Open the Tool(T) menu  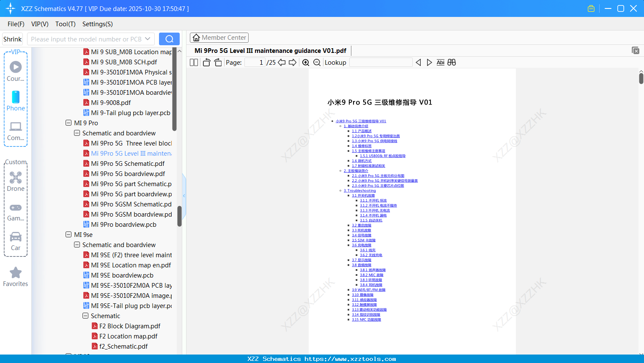click(66, 24)
